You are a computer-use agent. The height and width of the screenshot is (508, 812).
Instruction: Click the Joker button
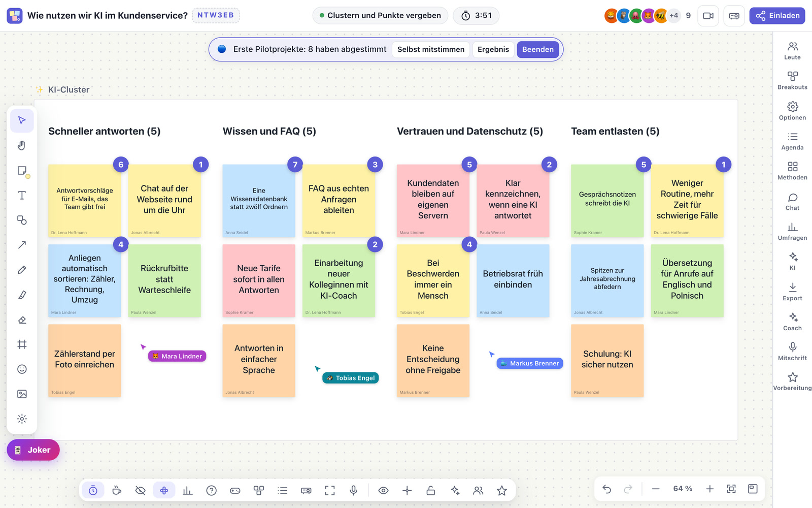[x=33, y=450]
